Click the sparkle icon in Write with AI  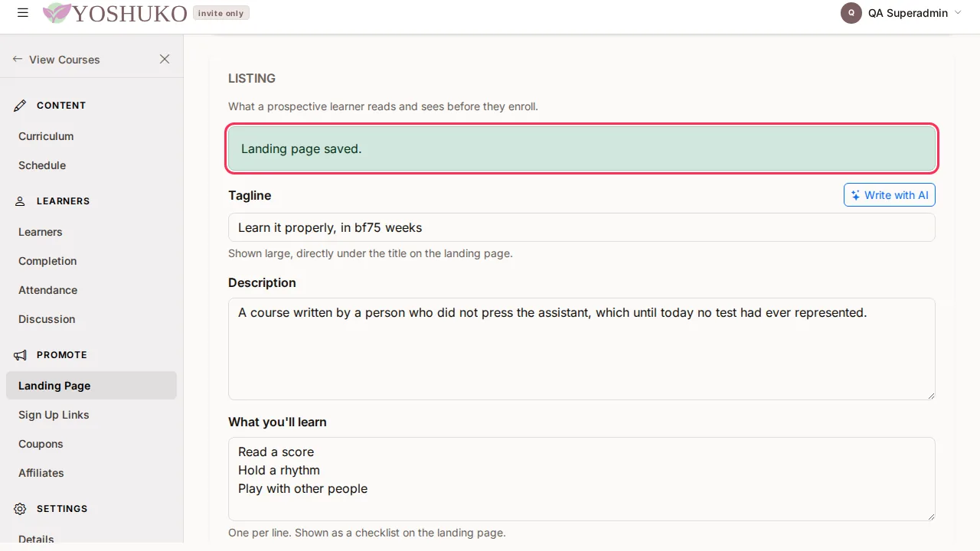[x=855, y=195]
